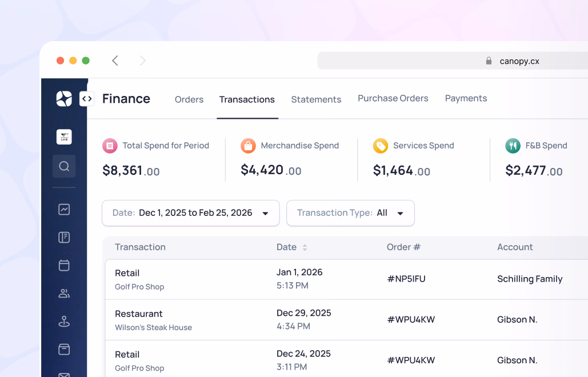The height and width of the screenshot is (377, 588).
Task: Click the yellow Services Spend tag icon
Action: coord(381,146)
